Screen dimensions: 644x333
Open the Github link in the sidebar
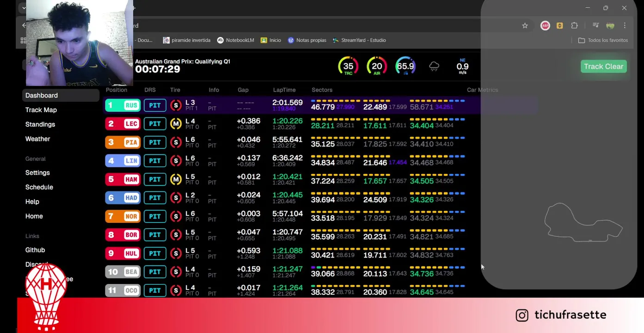click(35, 250)
